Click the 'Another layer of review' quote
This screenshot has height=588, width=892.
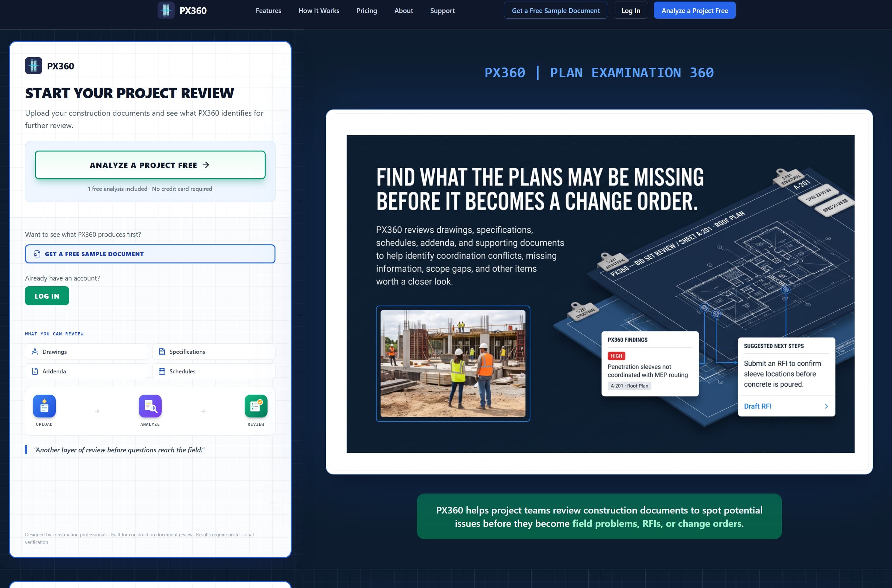(119, 450)
